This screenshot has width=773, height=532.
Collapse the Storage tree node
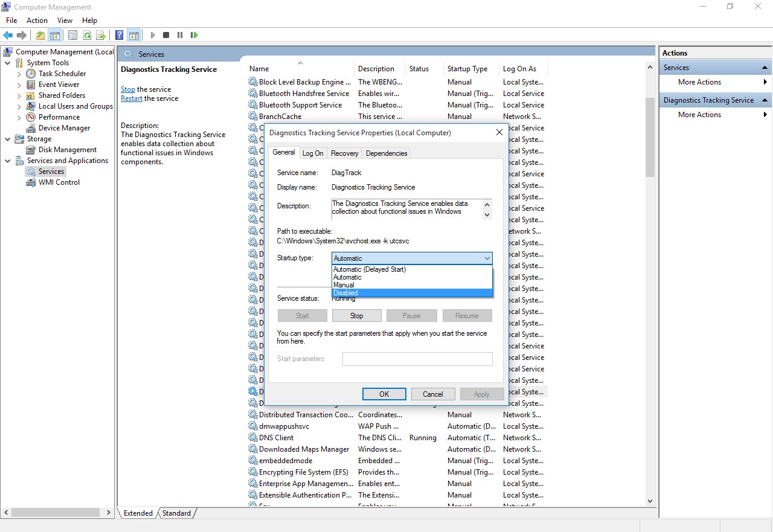[7, 139]
